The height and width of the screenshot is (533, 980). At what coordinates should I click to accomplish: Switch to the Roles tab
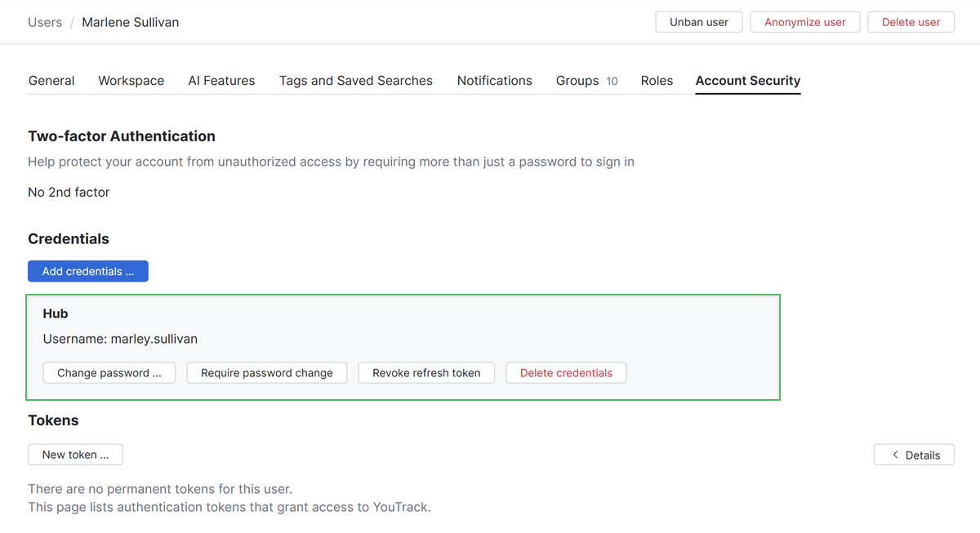657,81
